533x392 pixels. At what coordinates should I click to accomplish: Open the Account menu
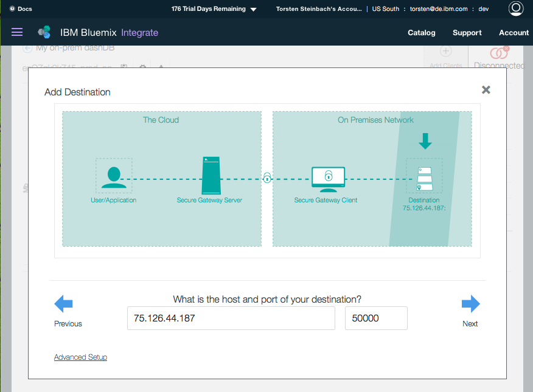point(514,33)
